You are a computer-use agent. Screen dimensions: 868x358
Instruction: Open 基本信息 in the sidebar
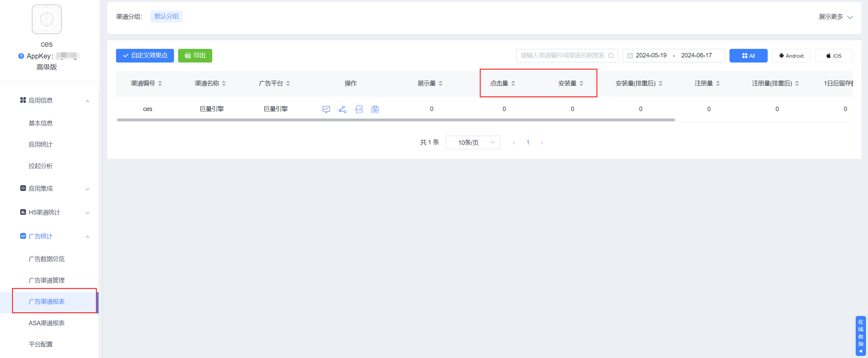[41, 123]
